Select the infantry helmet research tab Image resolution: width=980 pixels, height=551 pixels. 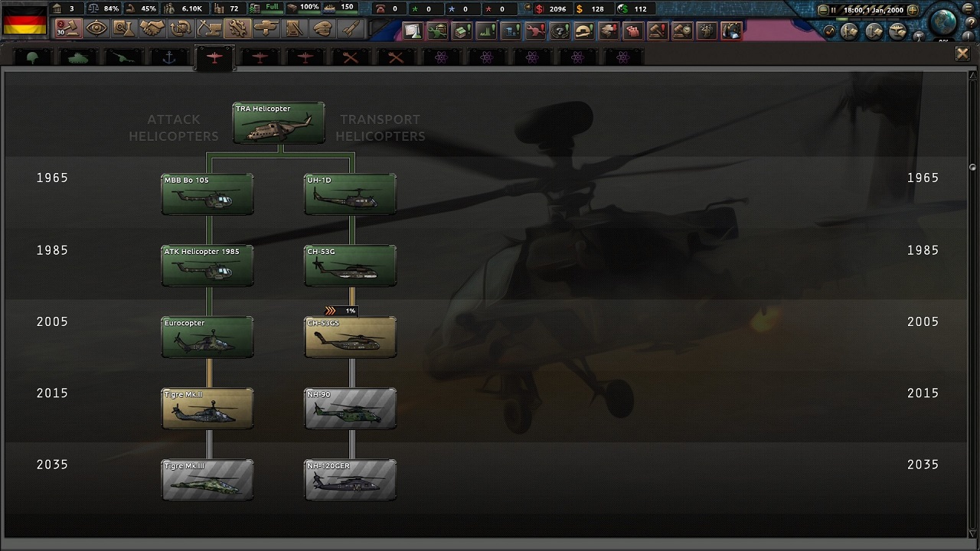point(32,57)
